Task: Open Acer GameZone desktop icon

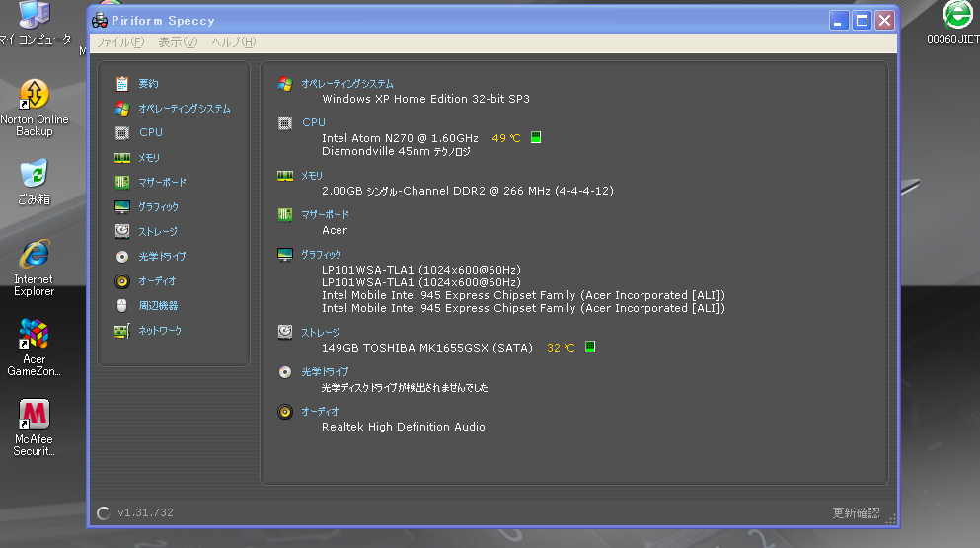Action: coord(35,348)
